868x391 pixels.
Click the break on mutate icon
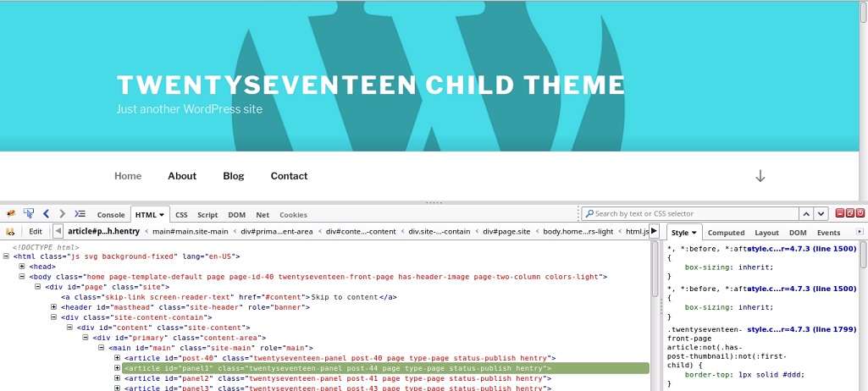click(11, 231)
